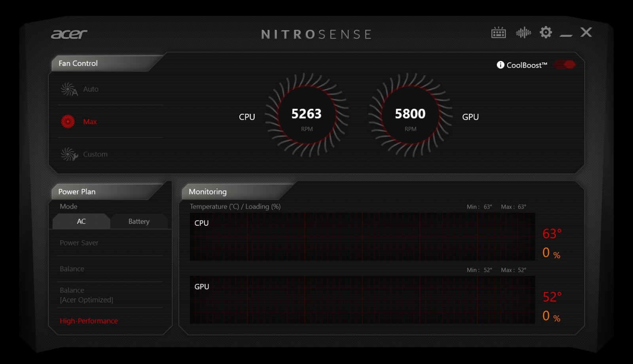The height and width of the screenshot is (364, 633).
Task: Click the Custom fan wrench icon
Action: [69, 154]
